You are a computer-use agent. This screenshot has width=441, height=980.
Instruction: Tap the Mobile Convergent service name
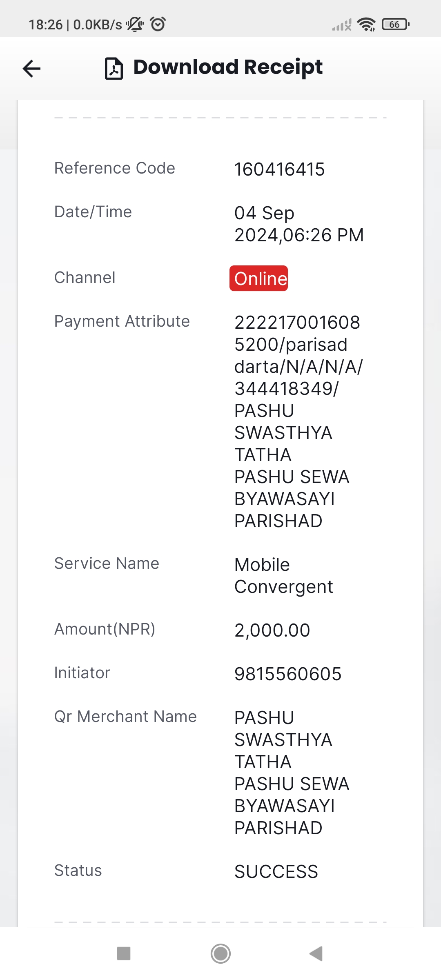[x=284, y=576]
